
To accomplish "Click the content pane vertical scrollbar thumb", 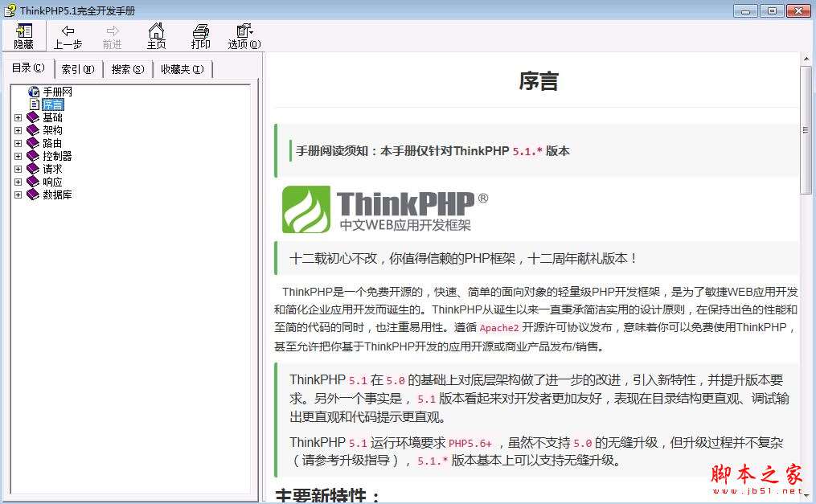I will point(806,130).
